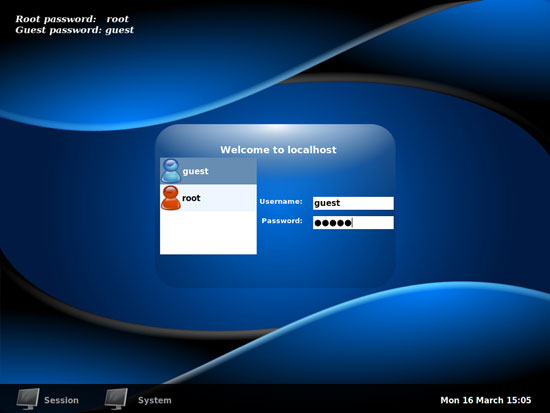
Task: Focus the Password input field
Action: click(x=353, y=222)
